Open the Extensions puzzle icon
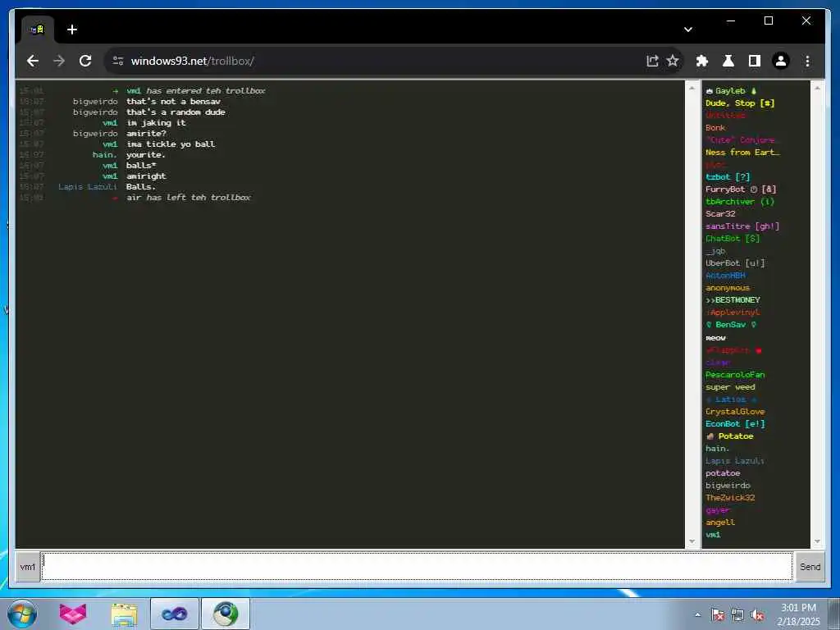This screenshot has width=840, height=630. [702, 61]
